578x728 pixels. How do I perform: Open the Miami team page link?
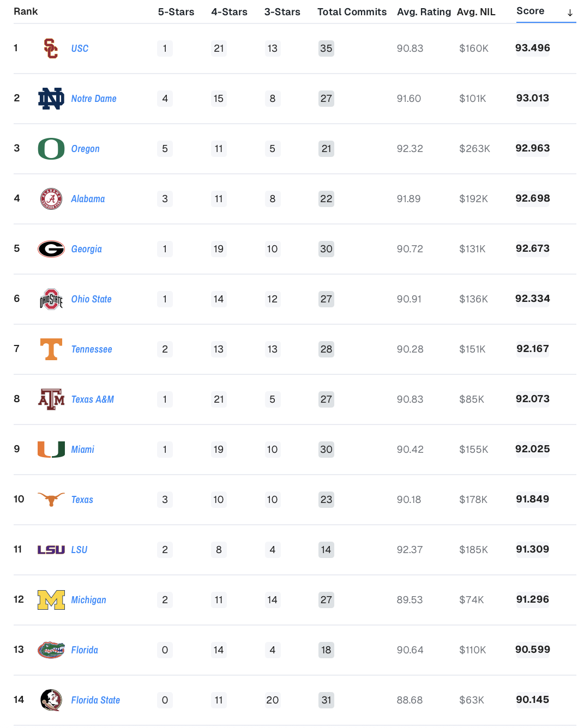[x=83, y=450]
